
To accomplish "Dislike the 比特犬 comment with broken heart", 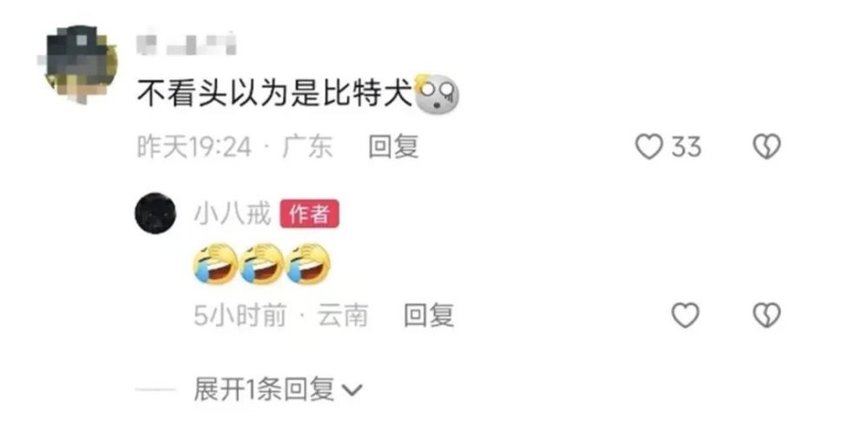I will pyautogui.click(x=766, y=147).
